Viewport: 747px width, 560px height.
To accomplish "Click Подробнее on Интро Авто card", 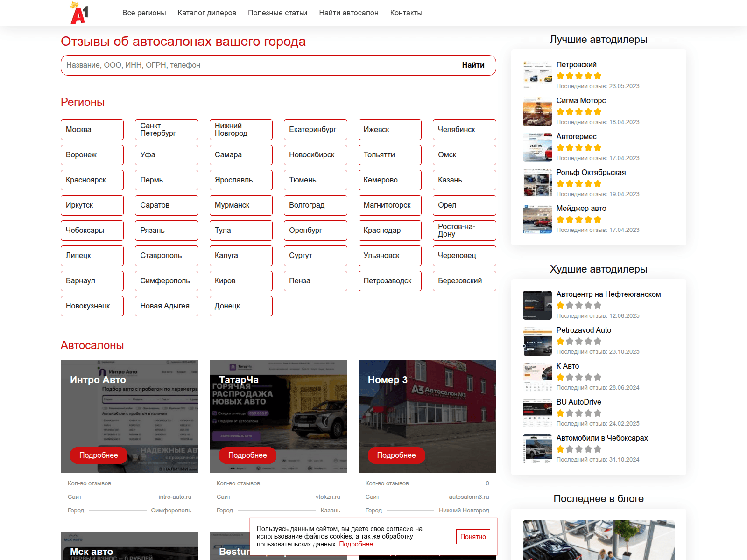I will tap(99, 455).
